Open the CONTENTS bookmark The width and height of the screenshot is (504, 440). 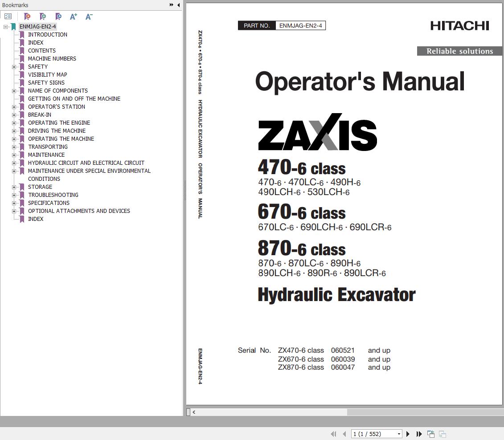click(x=42, y=50)
